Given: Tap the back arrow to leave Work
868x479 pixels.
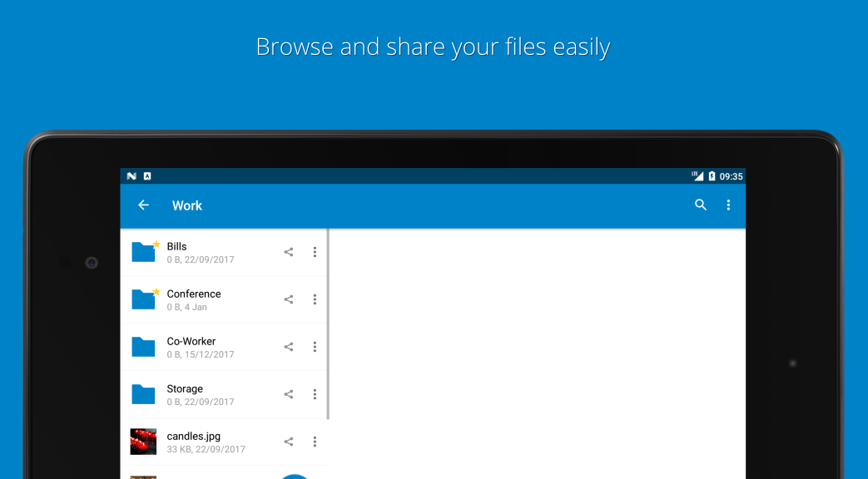Looking at the screenshot, I should pos(143,205).
